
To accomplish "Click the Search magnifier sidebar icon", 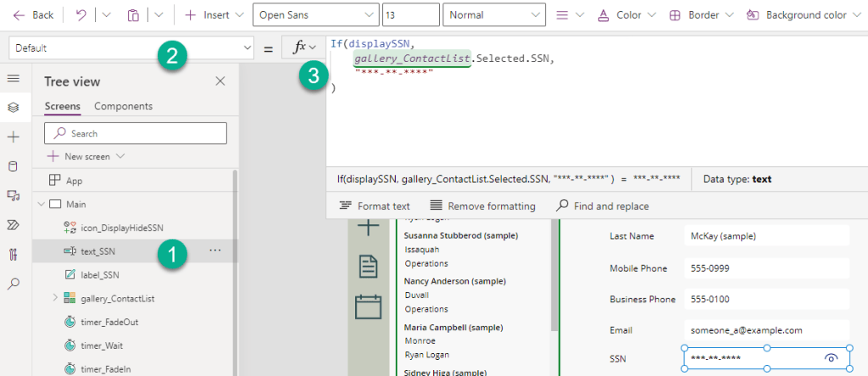I will click(x=14, y=285).
